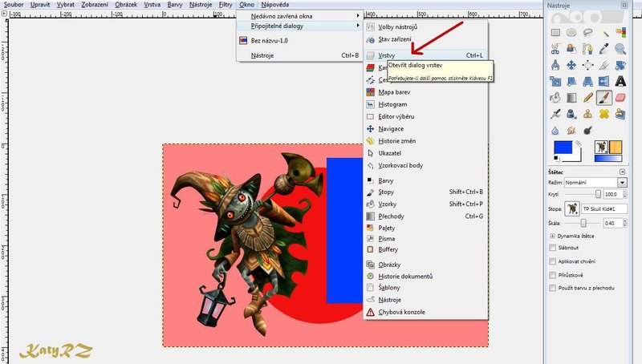Select the Fuzzy Select magic wand tool
The height and width of the screenshot is (364, 642).
pyautogui.click(x=604, y=32)
